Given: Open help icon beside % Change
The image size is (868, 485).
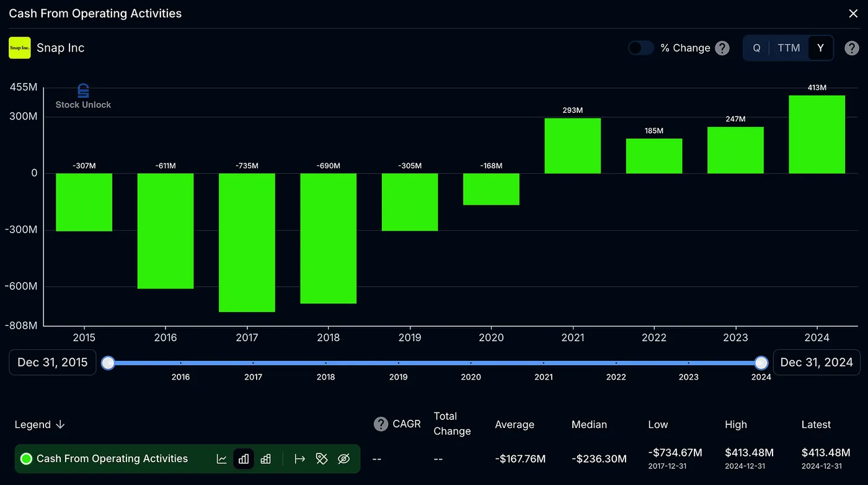Looking at the screenshot, I should [722, 48].
